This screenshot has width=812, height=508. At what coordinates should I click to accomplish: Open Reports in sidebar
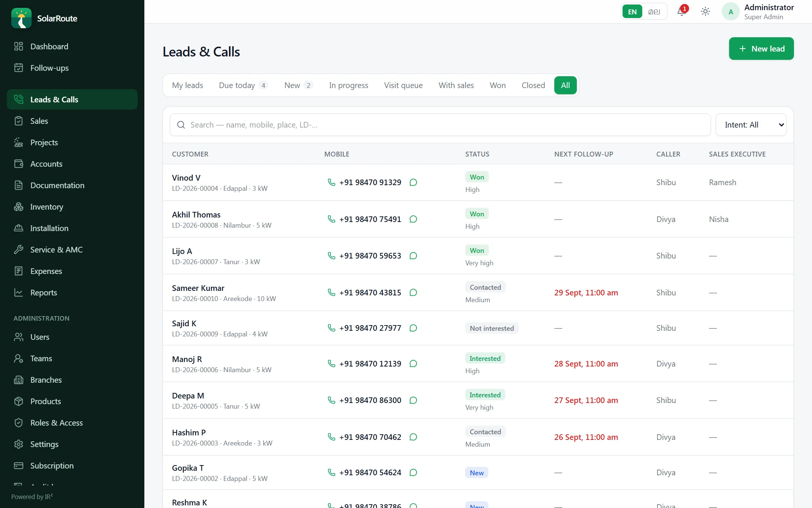pos(72,292)
